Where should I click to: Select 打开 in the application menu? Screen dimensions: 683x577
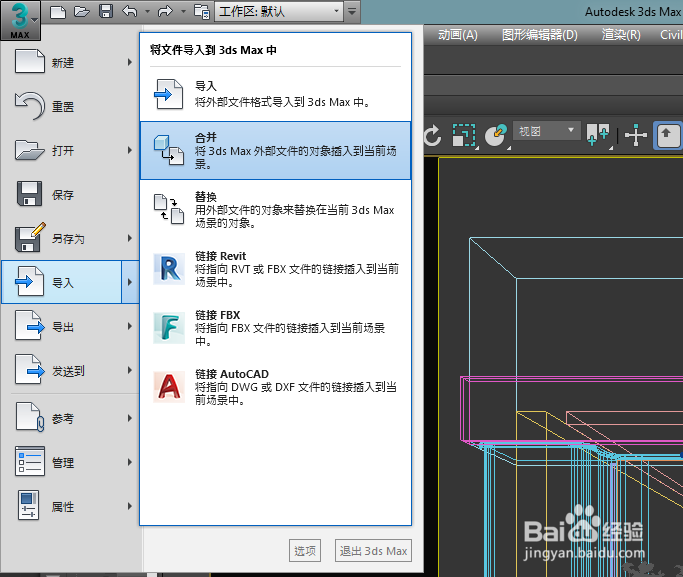[x=70, y=150]
